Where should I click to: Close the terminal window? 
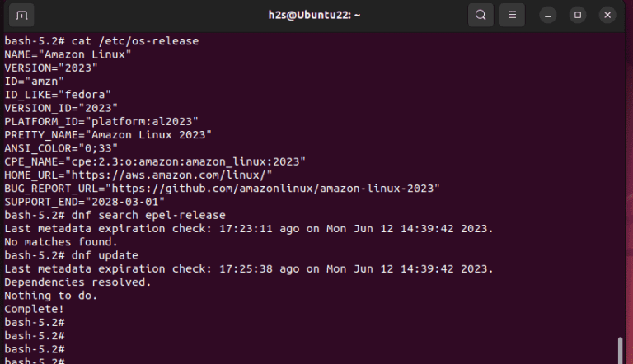point(607,15)
